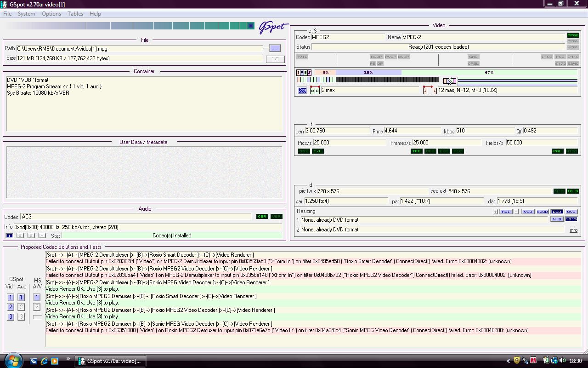588x368 pixels.
Task: Toggle the 16:9 aspect indicator beside seq ext
Action: pos(572,191)
